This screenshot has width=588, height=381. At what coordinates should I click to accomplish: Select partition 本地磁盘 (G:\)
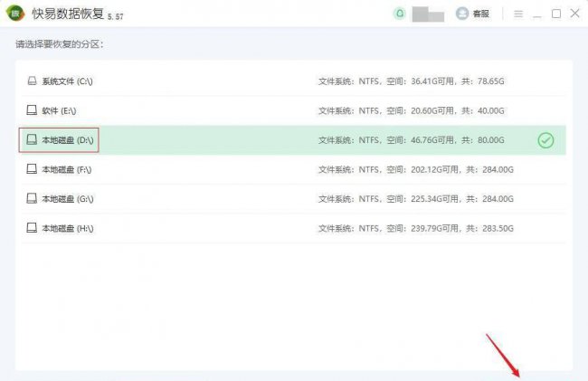[x=294, y=199]
